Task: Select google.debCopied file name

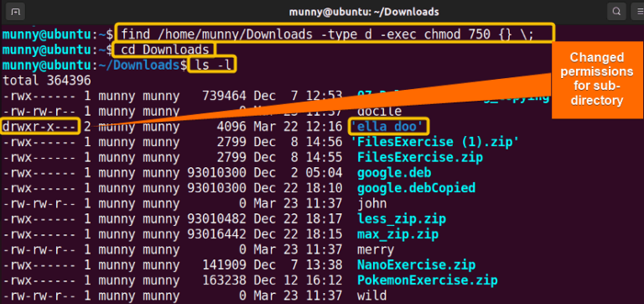Action: coord(416,187)
